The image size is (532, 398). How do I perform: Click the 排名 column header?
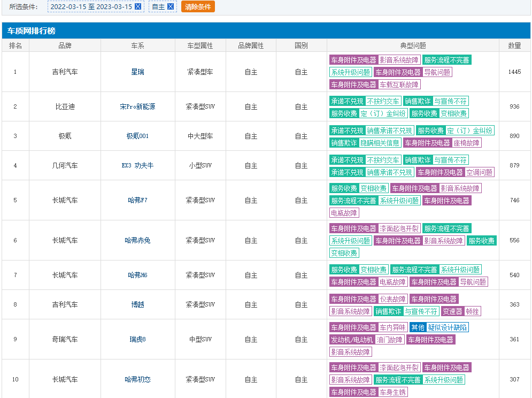[x=16, y=45]
